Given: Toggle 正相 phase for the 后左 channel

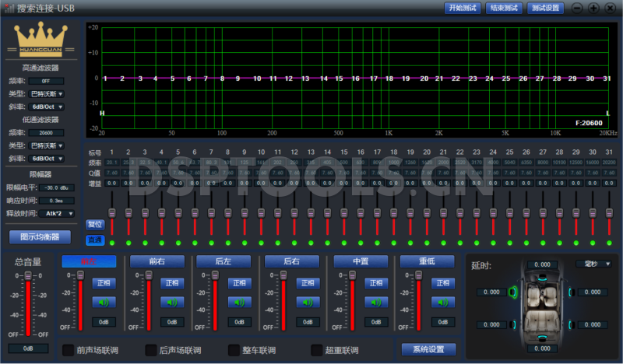Looking at the screenshot, I should 239,283.
